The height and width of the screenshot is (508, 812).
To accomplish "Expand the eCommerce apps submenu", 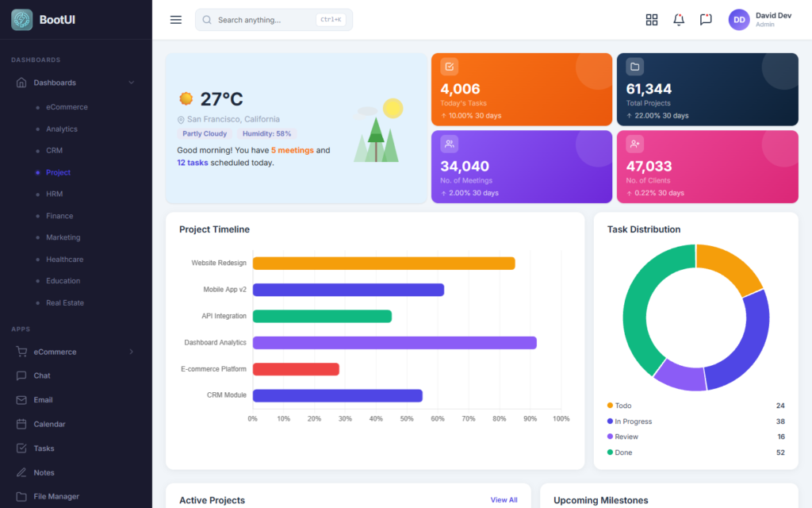I will point(76,352).
